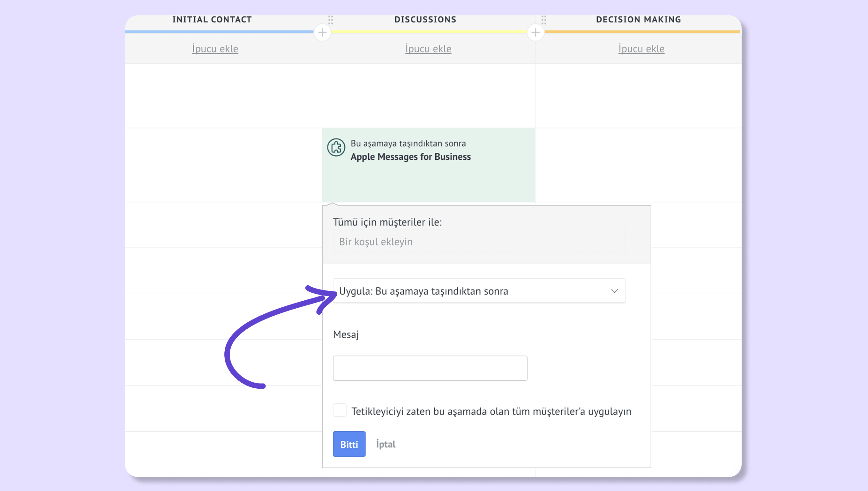Click İpucu ekle under Decision Making
This screenshot has width=868, height=491.
point(641,49)
